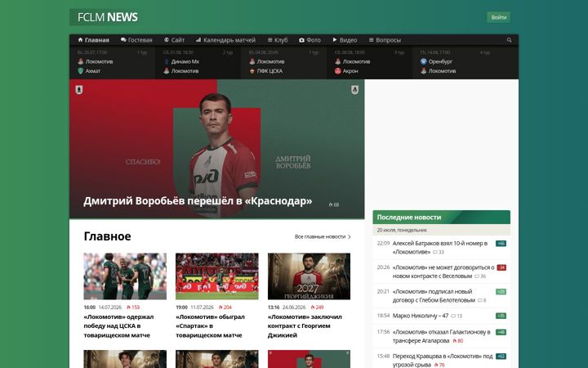This screenshot has width=588, height=368.
Task: Click the -34 rating badge on the Веселов news
Action: 501,267
